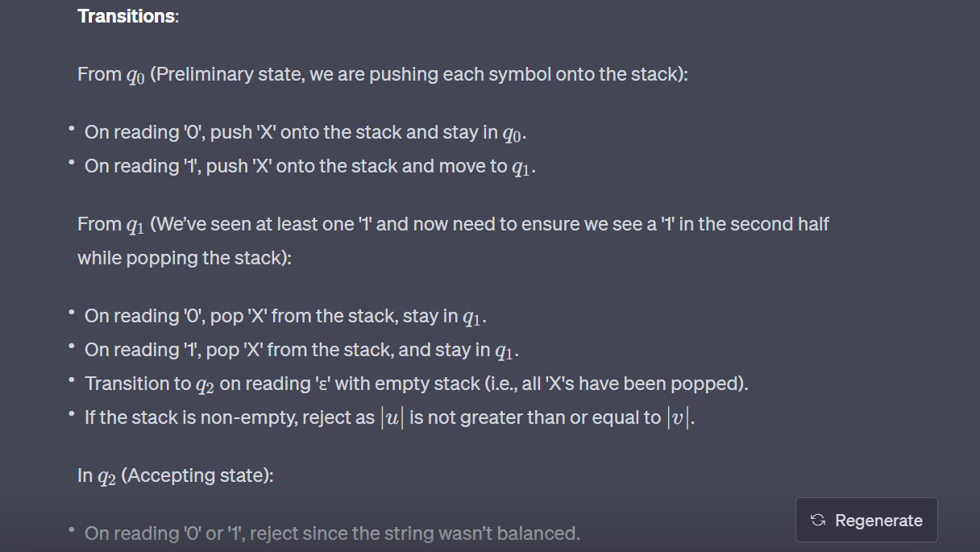The height and width of the screenshot is (552, 980).
Task: Select the bold heading 'Transitions'
Action: coord(123,15)
